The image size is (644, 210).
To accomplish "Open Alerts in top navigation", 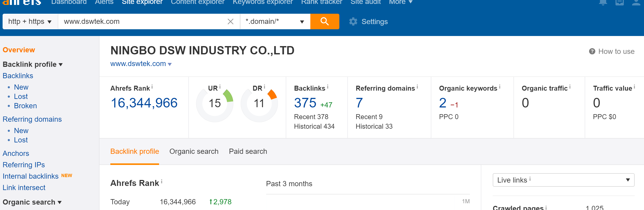I will coord(104,2).
